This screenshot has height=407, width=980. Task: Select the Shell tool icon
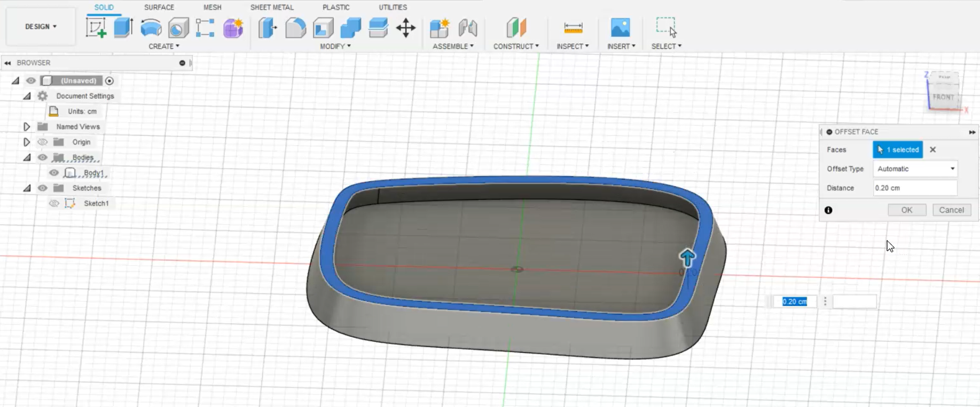pos(323,27)
